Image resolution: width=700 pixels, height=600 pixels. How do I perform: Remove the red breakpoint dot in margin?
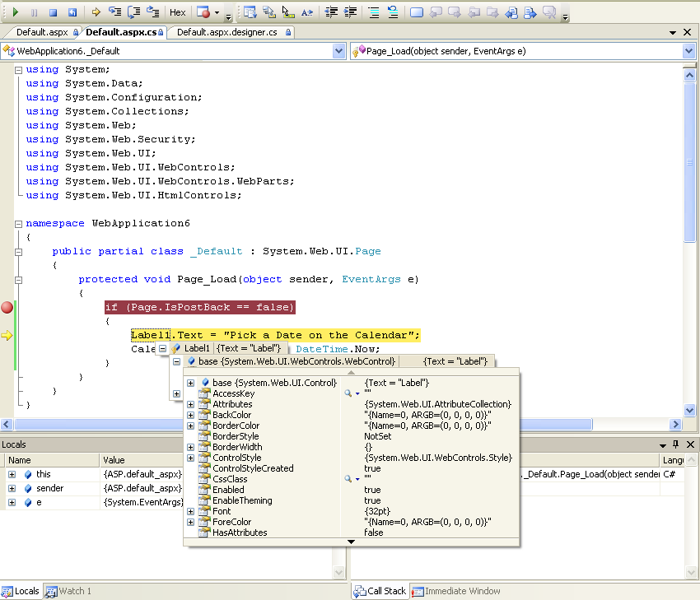[7, 307]
